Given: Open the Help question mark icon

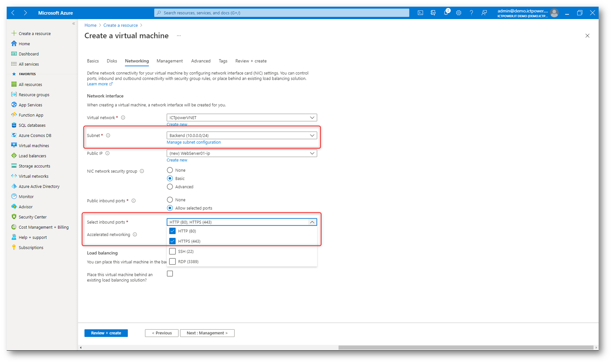Looking at the screenshot, I should 471,13.
